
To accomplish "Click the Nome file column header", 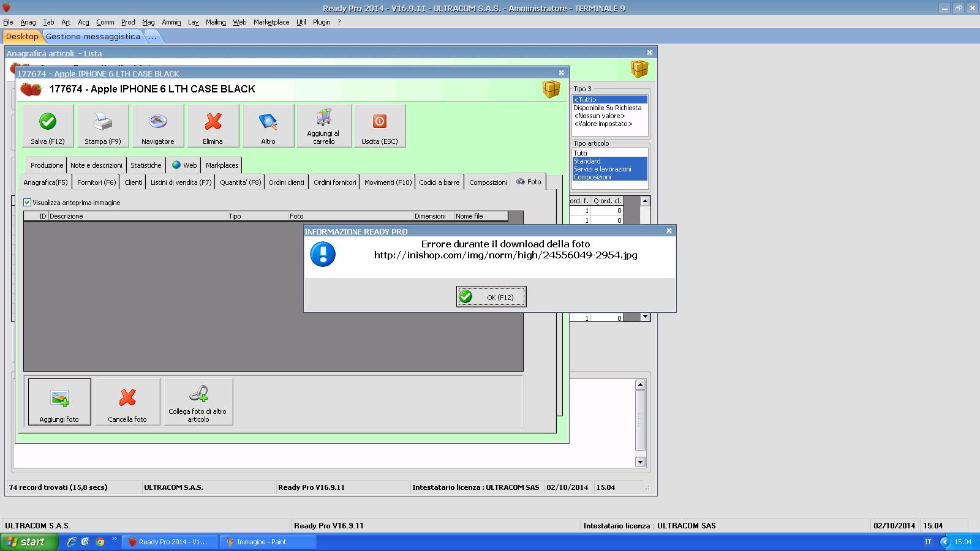I will [x=481, y=216].
